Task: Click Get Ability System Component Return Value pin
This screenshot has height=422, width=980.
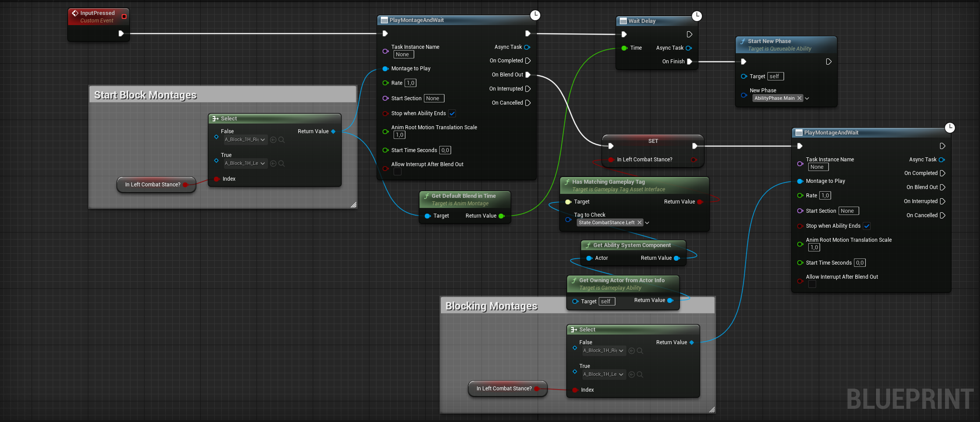Action: click(x=677, y=258)
